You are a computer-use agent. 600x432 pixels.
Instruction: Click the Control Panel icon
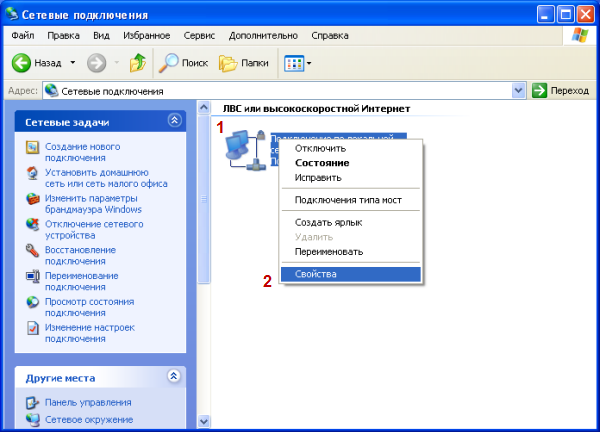tap(32, 403)
